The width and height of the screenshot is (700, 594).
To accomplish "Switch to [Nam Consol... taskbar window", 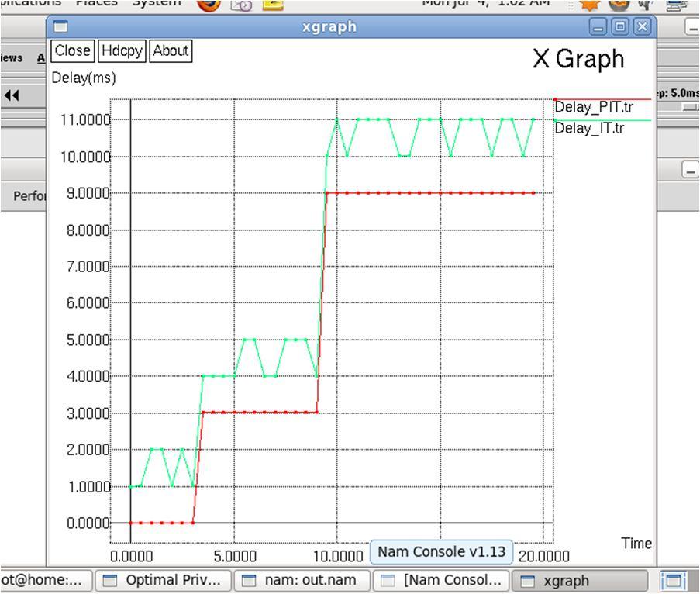I will [x=441, y=580].
